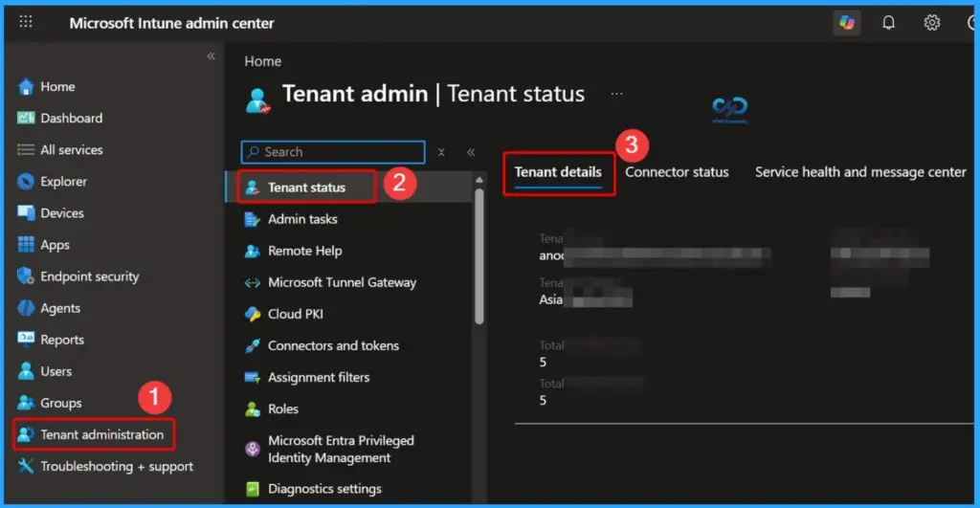Click the Tenant administration icon
Image resolution: width=980 pixels, height=508 pixels.
click(26, 435)
